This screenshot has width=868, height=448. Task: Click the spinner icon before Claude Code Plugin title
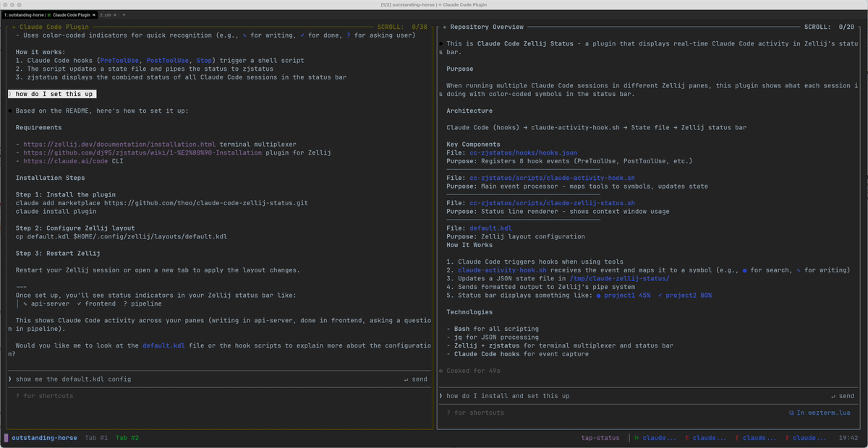pos(14,27)
